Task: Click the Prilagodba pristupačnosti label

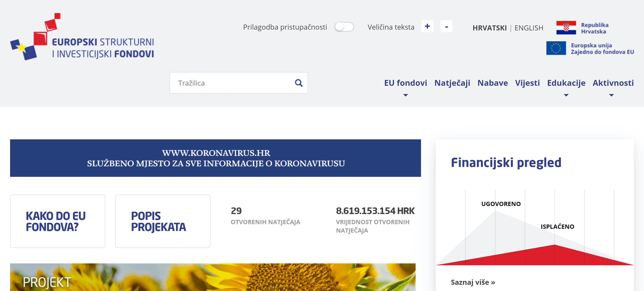Action: 285,27
